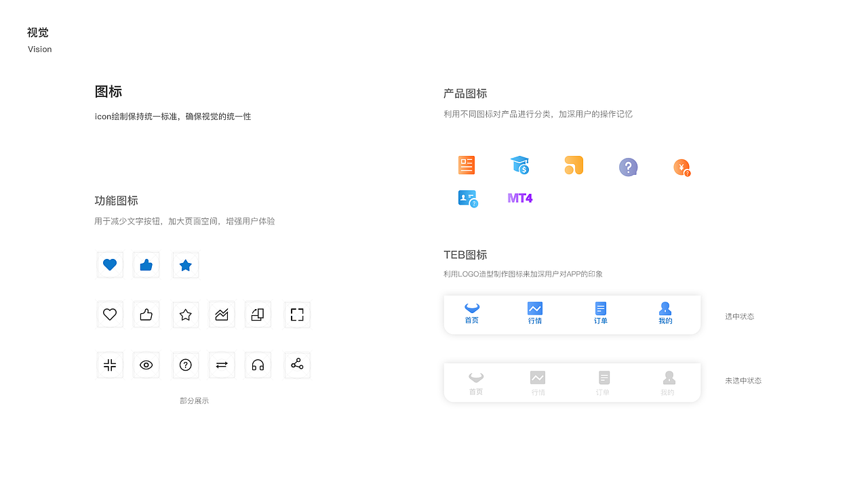The image size is (868, 488).
Task: Click the graduation cap with dollar icon
Action: click(519, 165)
